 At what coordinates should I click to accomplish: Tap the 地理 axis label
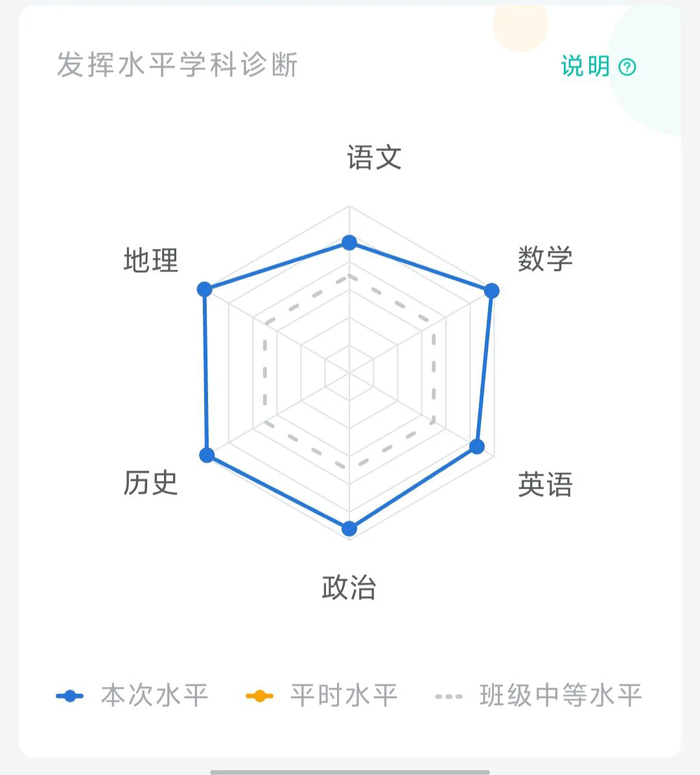coord(151,260)
